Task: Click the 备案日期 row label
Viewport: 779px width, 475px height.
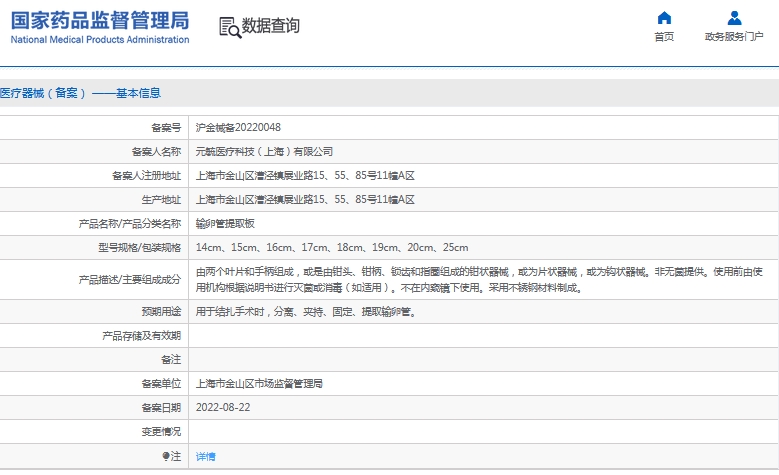Action: (161, 407)
